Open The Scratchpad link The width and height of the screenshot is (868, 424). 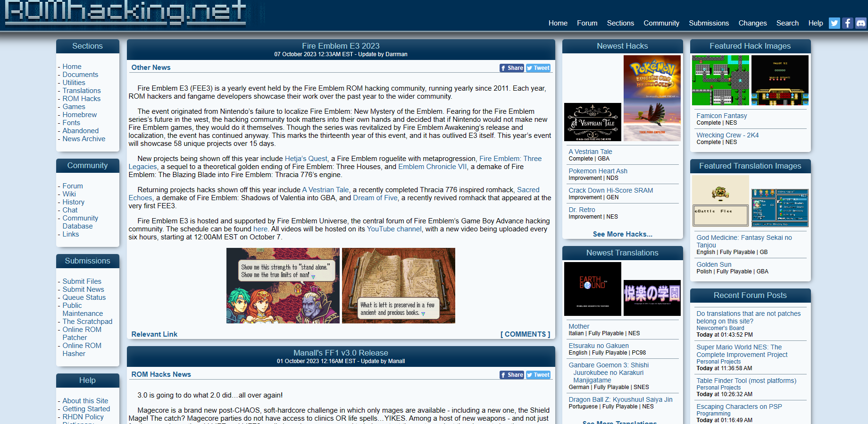point(87,322)
